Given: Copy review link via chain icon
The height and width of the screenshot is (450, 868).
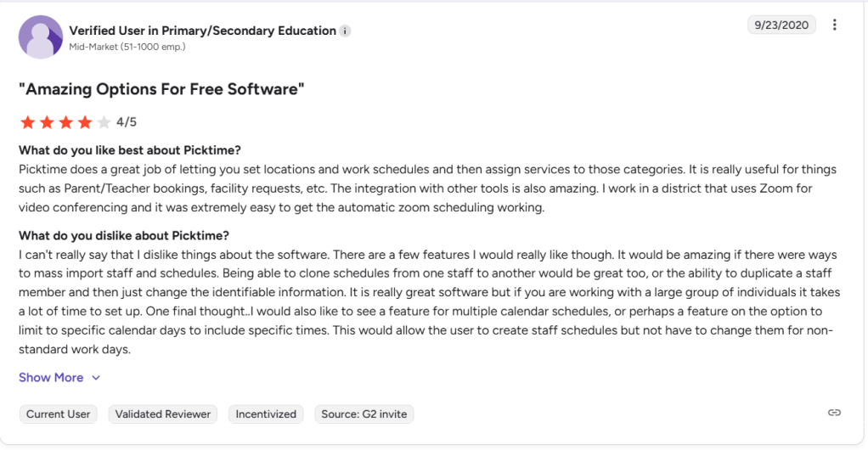Looking at the screenshot, I should click(834, 413).
